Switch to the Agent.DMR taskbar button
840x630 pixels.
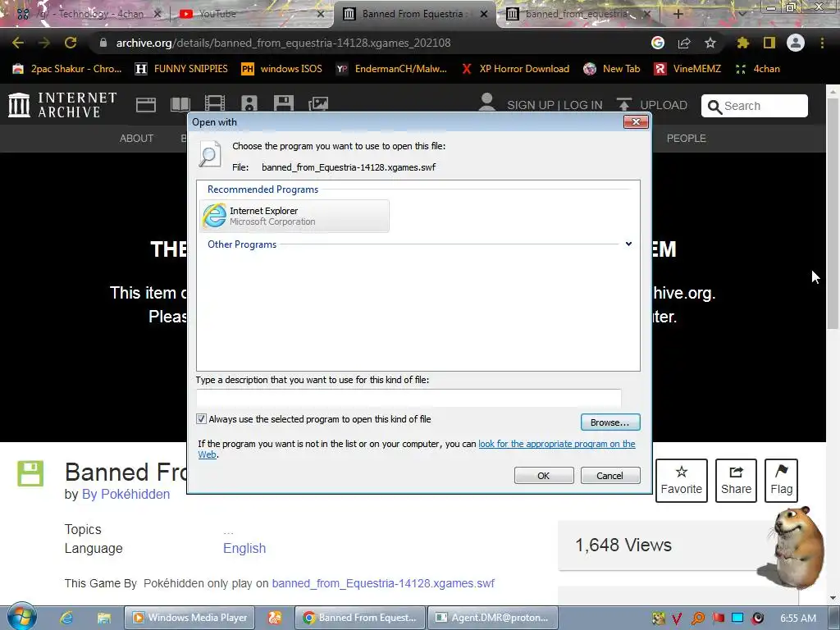tap(494, 618)
